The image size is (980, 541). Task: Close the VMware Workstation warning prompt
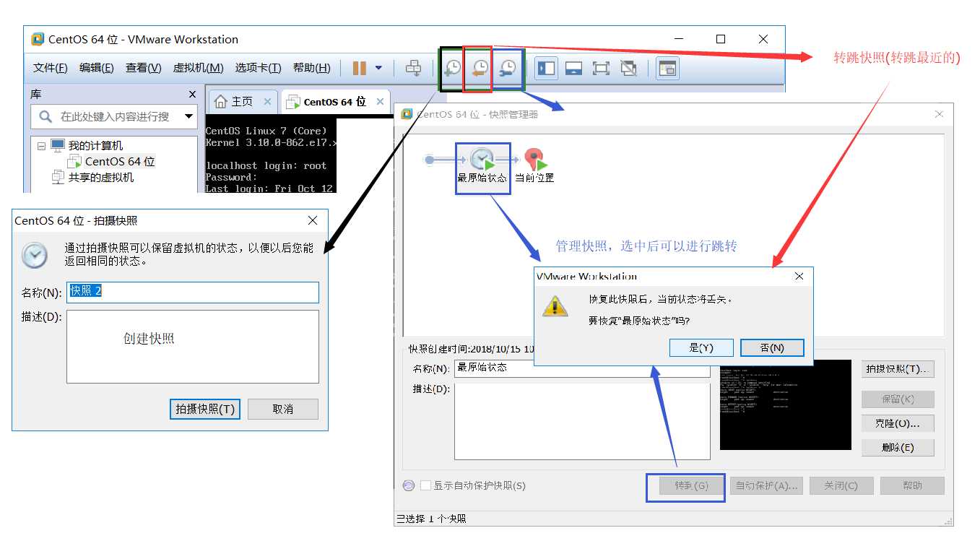799,276
